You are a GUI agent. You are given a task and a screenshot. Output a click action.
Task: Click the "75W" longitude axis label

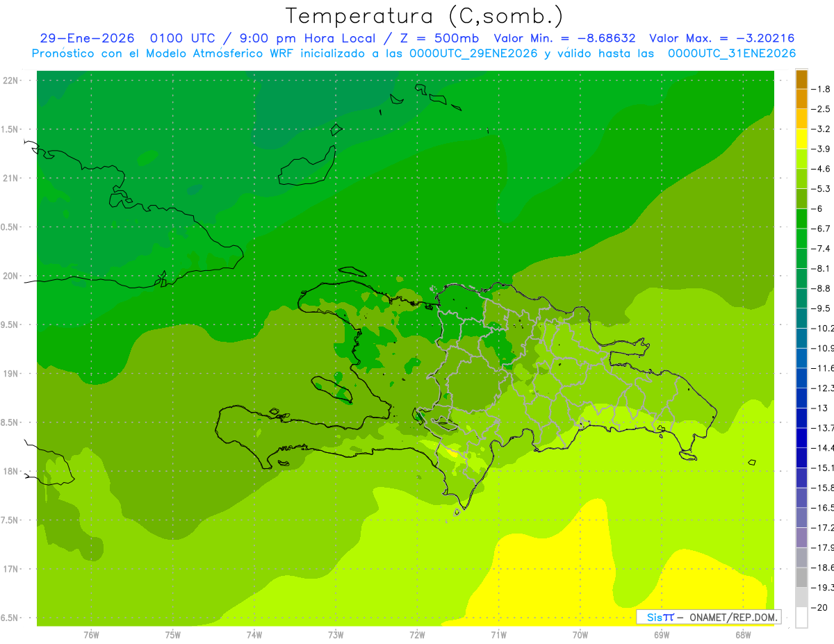[173, 634]
